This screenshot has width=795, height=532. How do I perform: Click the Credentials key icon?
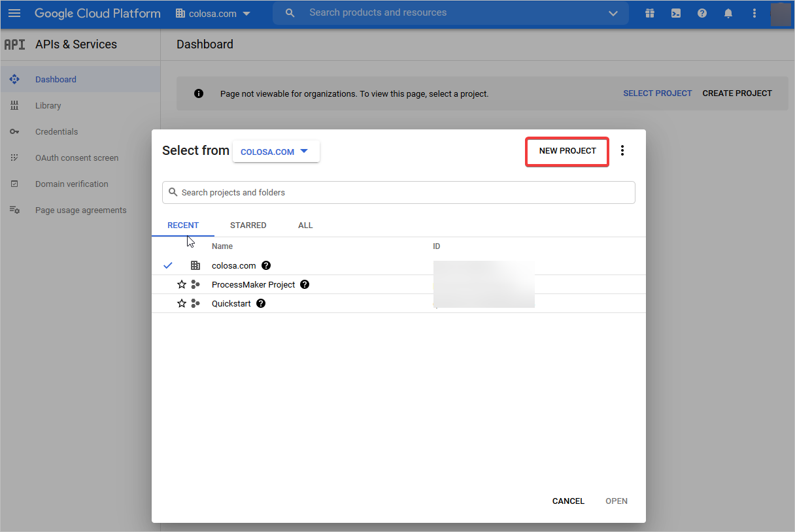(14, 131)
